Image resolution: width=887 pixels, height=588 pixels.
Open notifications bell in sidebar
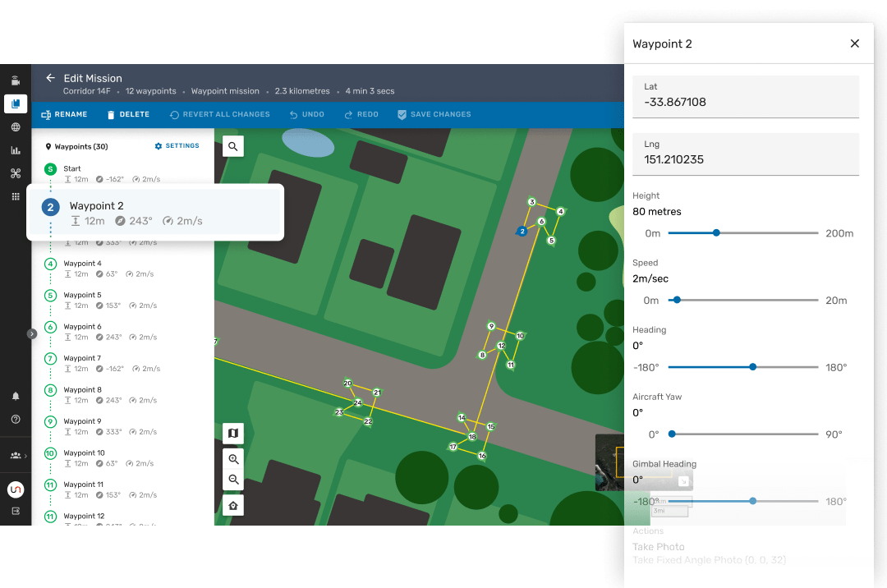coord(16,396)
